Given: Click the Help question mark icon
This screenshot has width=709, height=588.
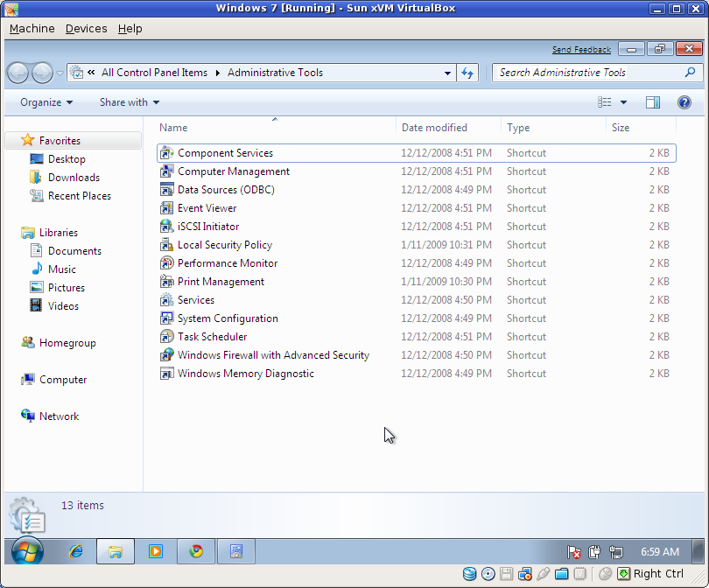Looking at the screenshot, I should [684, 102].
